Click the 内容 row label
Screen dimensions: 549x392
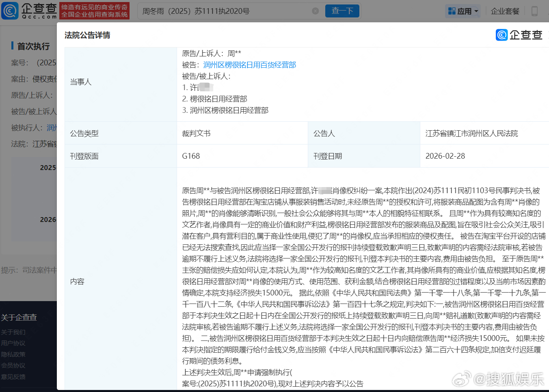coord(77,282)
